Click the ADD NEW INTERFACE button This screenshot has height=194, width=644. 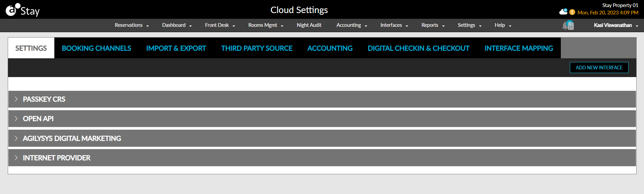pyautogui.click(x=599, y=68)
